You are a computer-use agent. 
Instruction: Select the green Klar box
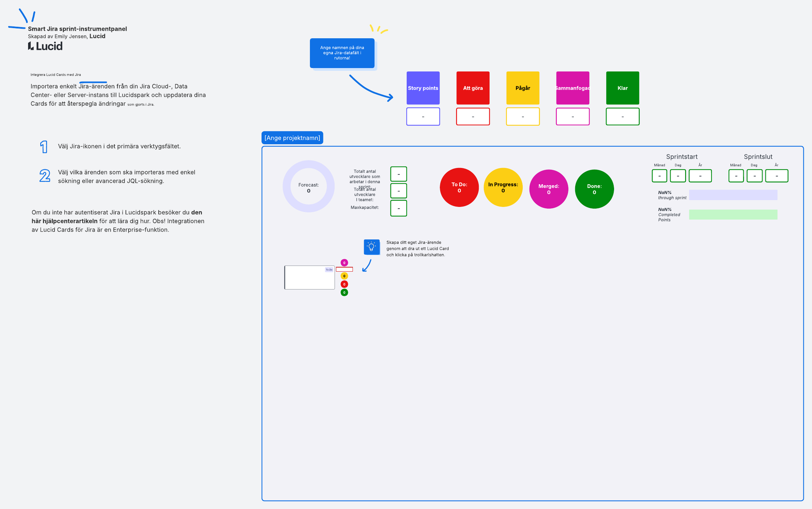pyautogui.click(x=623, y=88)
